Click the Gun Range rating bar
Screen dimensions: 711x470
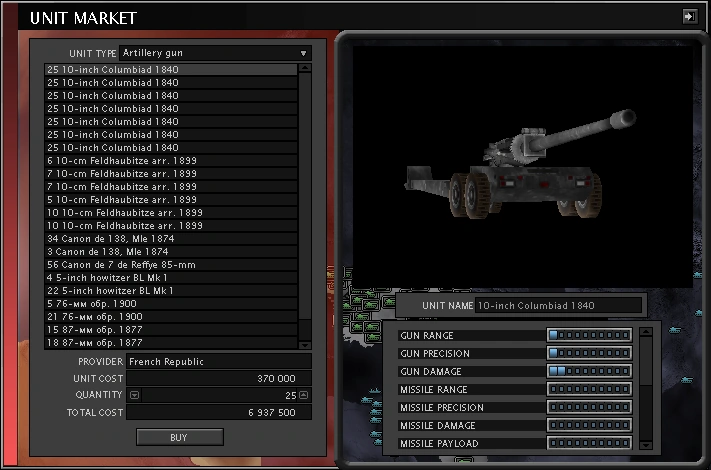(589, 336)
